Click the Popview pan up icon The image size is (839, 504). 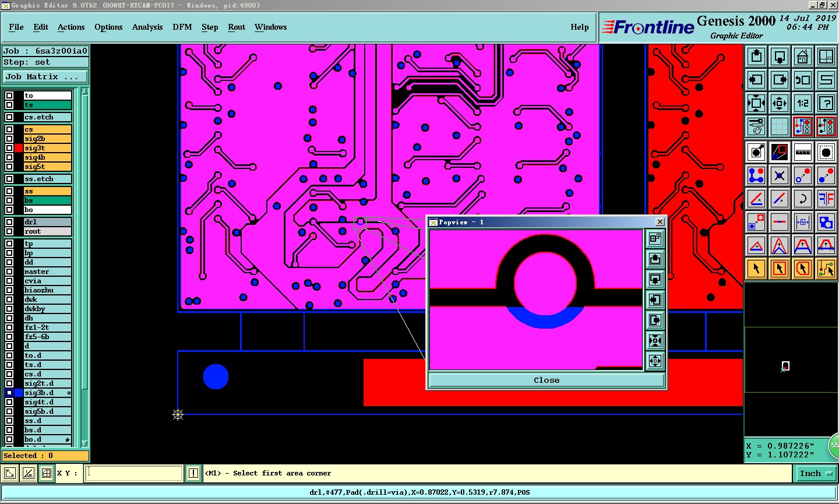tap(655, 259)
